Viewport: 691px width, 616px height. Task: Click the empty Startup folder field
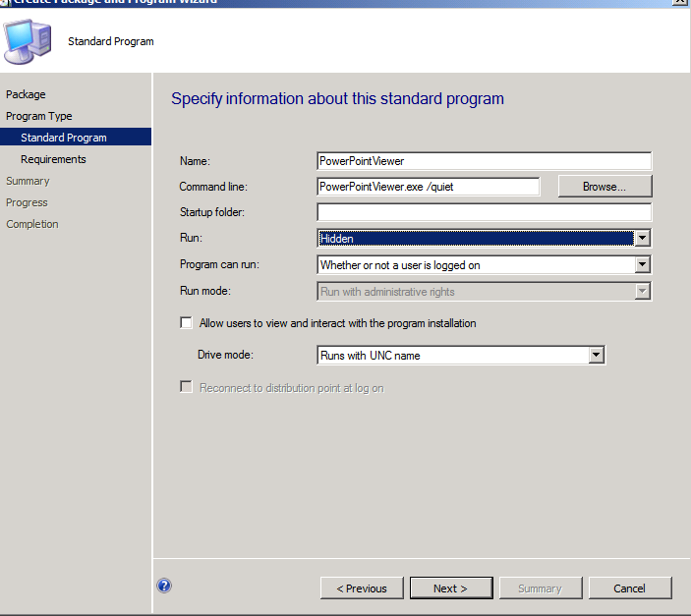pyautogui.click(x=484, y=212)
